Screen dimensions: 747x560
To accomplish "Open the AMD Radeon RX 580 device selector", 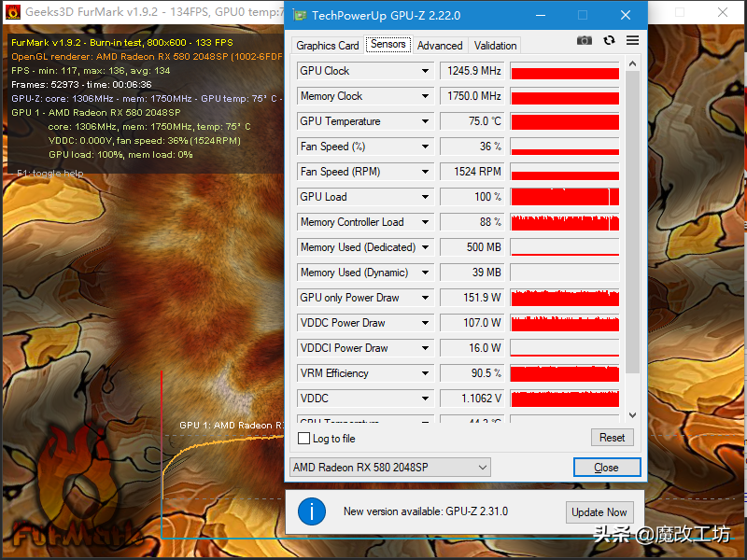I will [x=389, y=468].
